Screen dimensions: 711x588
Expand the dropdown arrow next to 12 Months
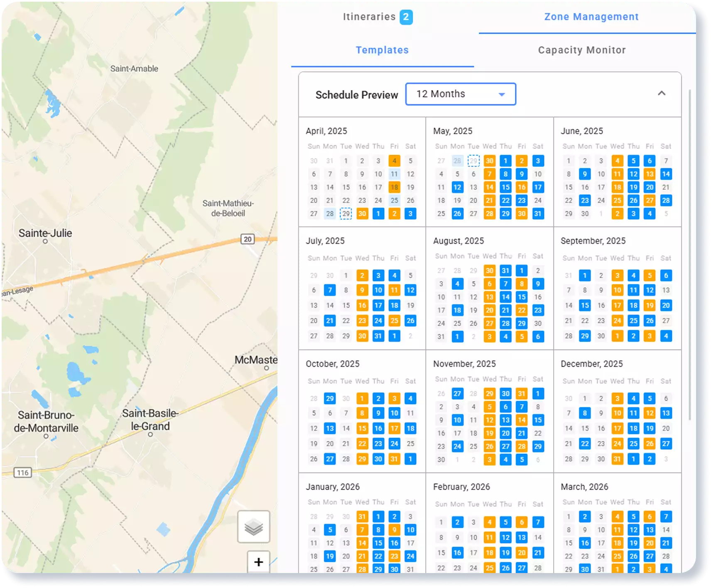click(502, 94)
